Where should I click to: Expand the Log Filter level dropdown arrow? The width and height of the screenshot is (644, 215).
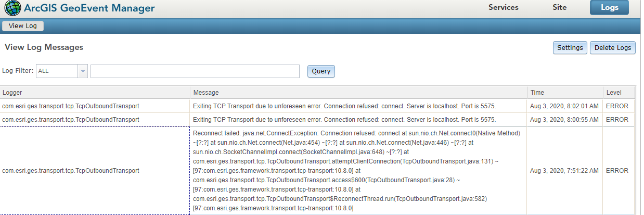click(82, 71)
